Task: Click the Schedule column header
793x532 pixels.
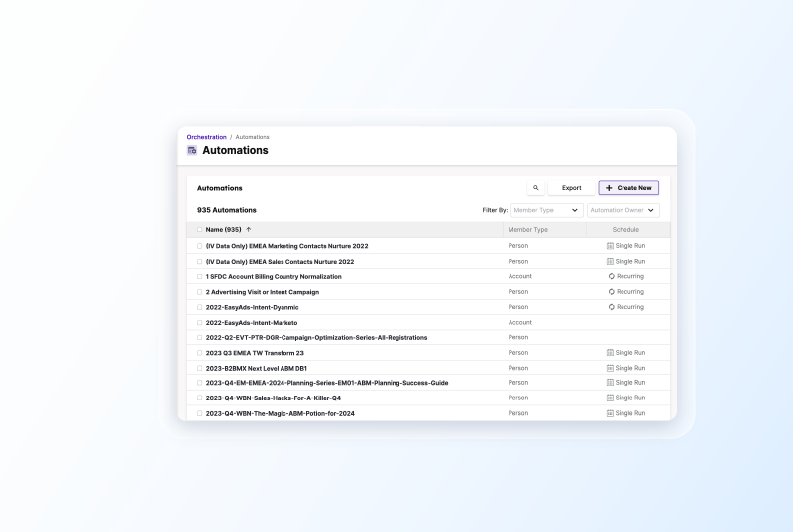Action: pos(625,230)
